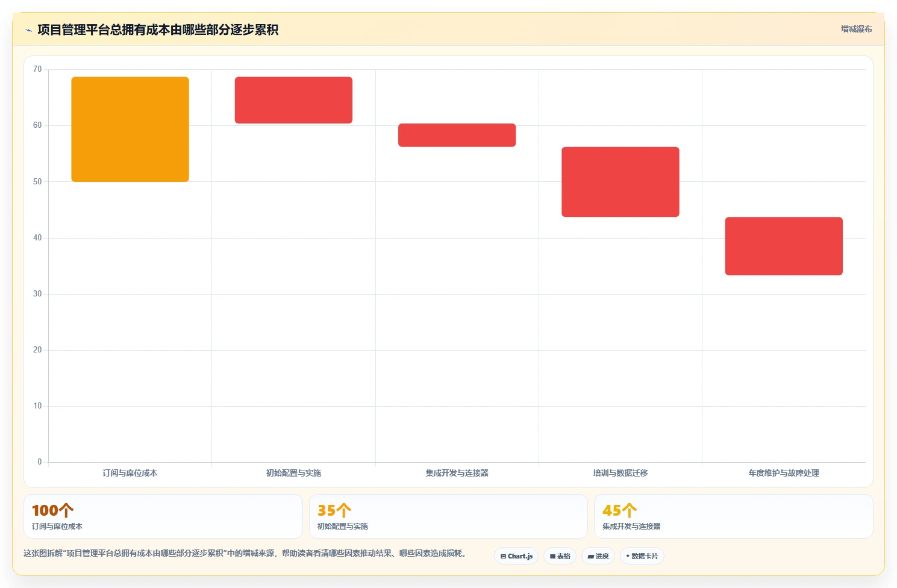
Task: Click the red 年度维护与故障处理 bar
Action: pyautogui.click(x=784, y=246)
